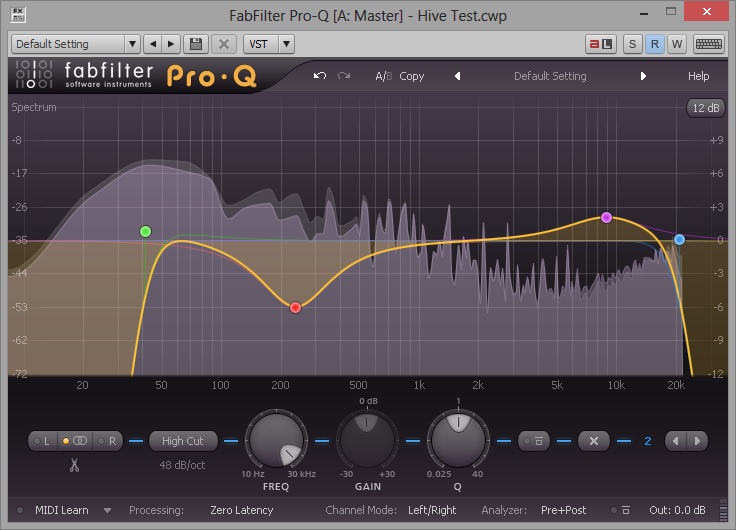Screen dimensions: 736x530
Task: Open the VST dropdown menu
Action: pyautogui.click(x=270, y=44)
